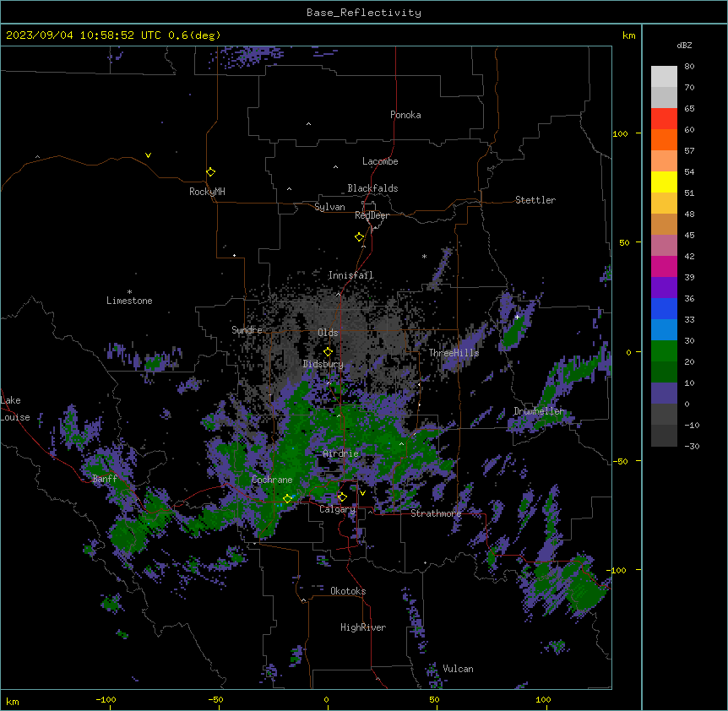Click the Stettler city label
This screenshot has height=711, width=728.
pyautogui.click(x=535, y=200)
